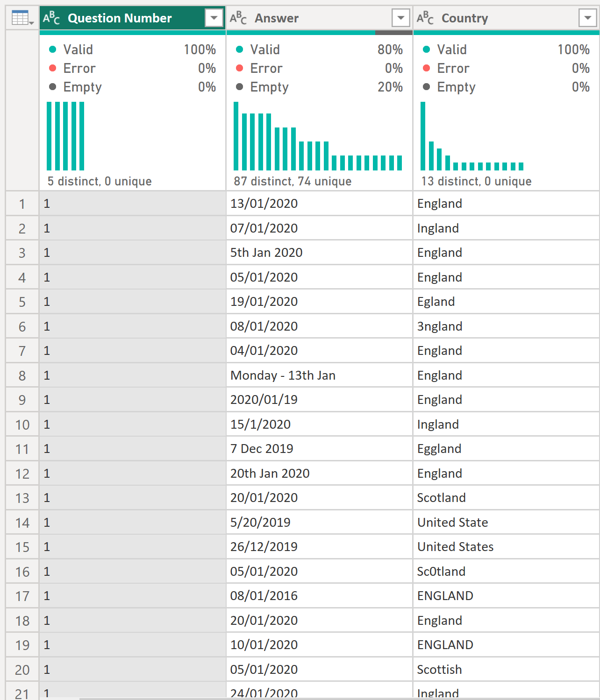Open the Country column filter dropdown
This screenshot has width=600, height=700.
[x=587, y=18]
